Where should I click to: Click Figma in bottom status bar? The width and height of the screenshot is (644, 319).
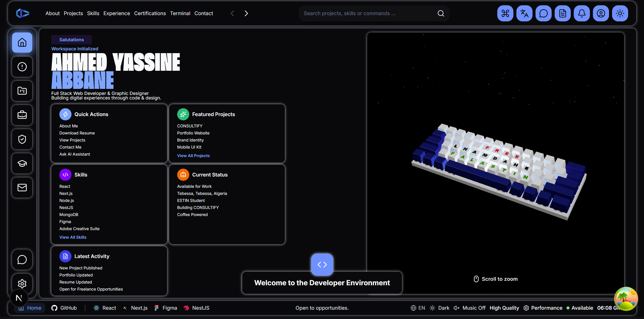[166, 308]
